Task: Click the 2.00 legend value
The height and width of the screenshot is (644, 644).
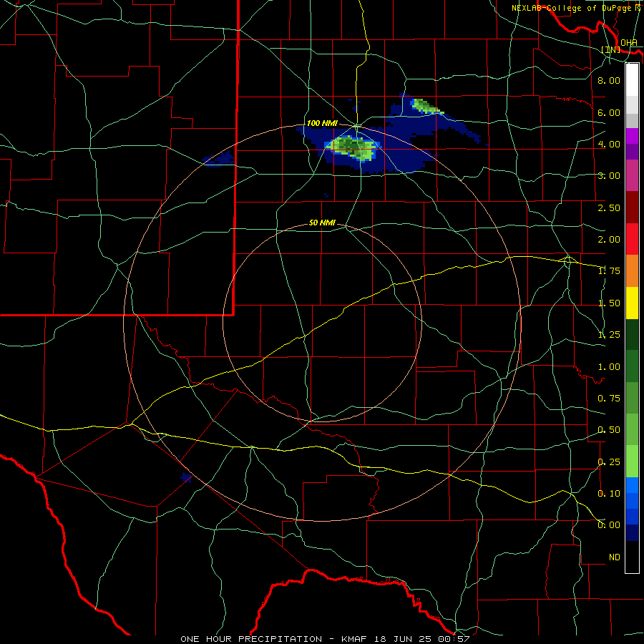Action: pyautogui.click(x=609, y=240)
